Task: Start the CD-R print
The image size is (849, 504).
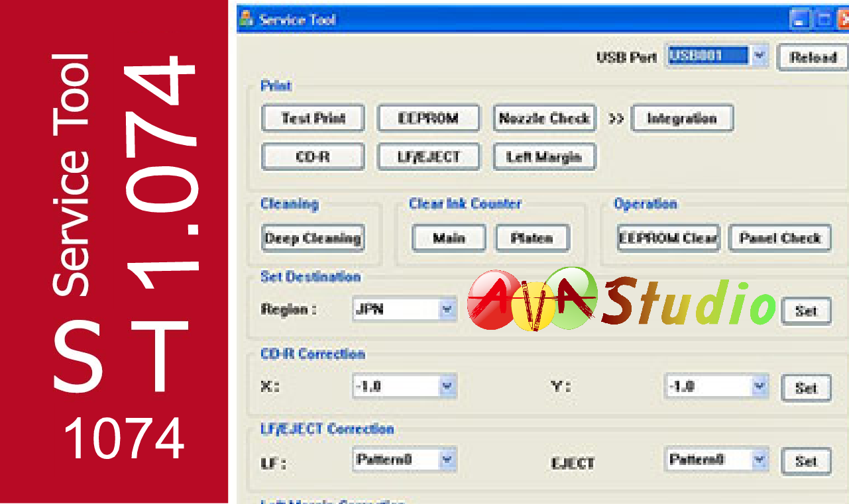Action: click(x=313, y=157)
